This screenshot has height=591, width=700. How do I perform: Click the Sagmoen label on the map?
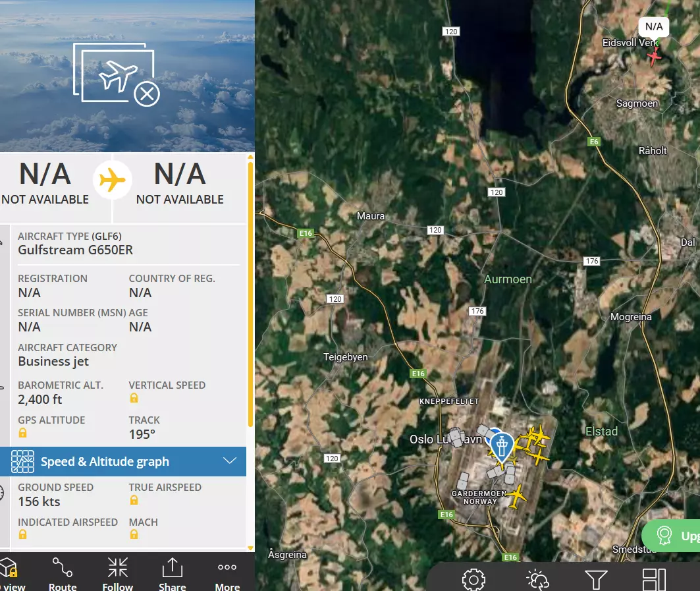637,103
